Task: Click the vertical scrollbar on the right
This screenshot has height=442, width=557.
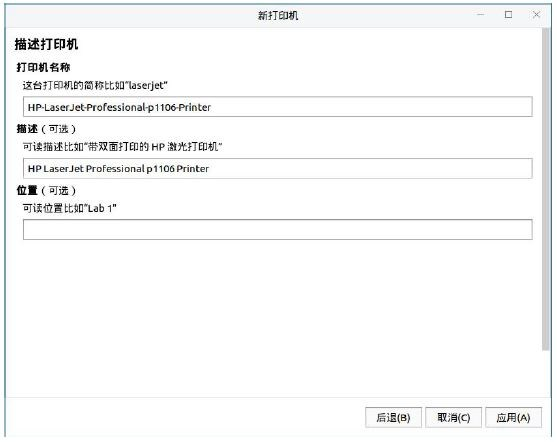Action: point(546,189)
